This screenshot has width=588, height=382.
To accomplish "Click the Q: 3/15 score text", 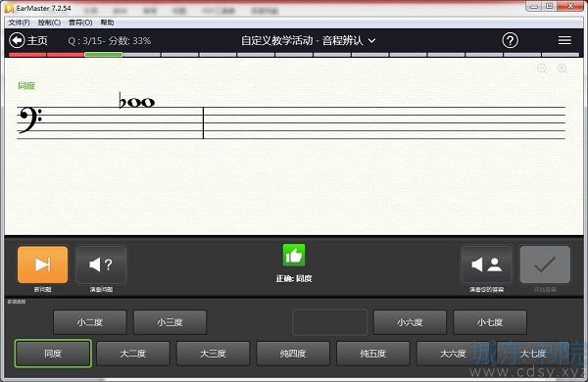I will tap(110, 40).
